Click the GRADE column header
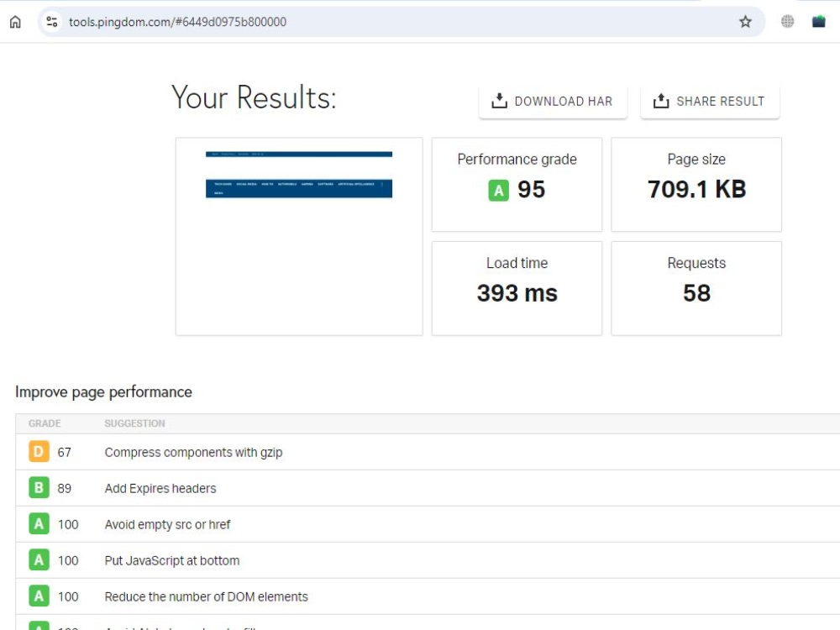840x630 pixels. [45, 423]
